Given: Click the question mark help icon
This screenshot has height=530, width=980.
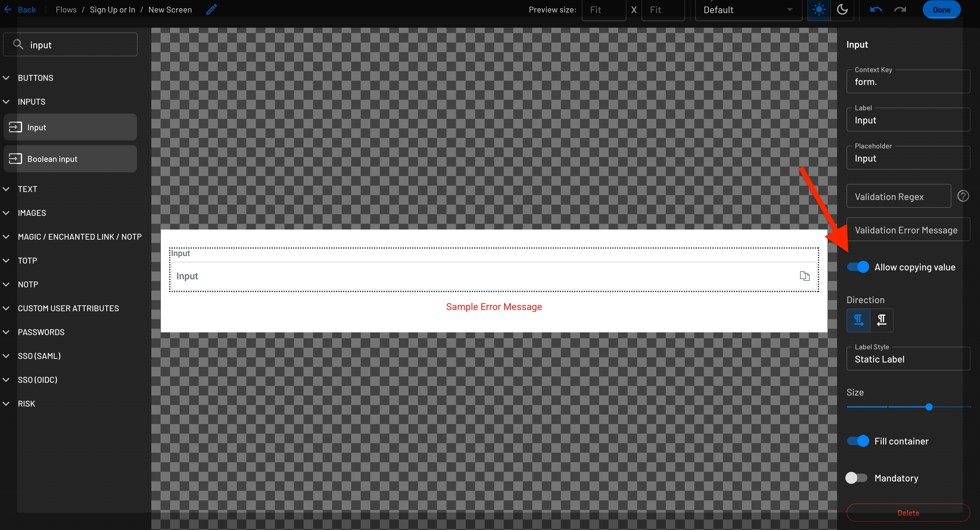Looking at the screenshot, I should pyautogui.click(x=964, y=196).
